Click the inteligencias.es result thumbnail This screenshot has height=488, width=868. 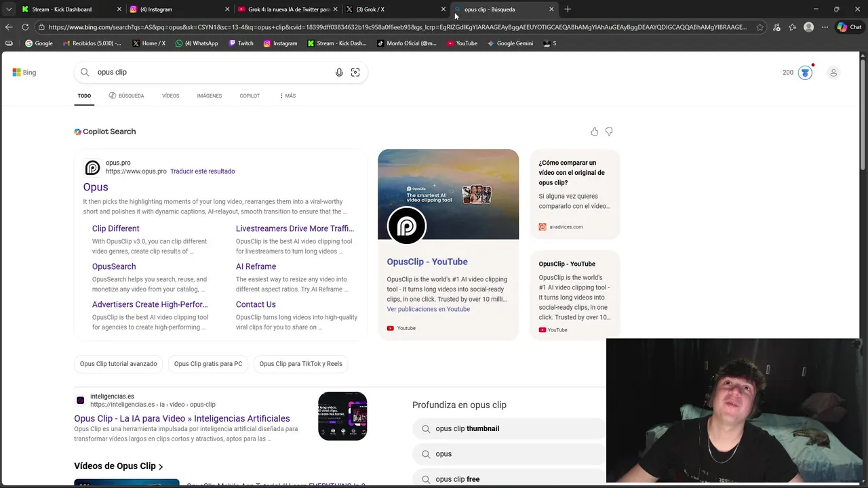pyautogui.click(x=342, y=416)
